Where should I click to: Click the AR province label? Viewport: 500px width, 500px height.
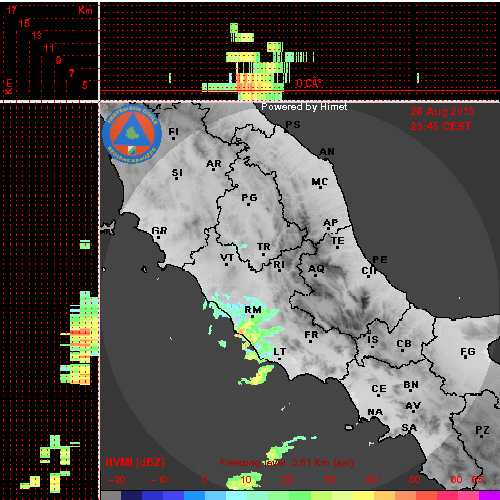[214, 164]
